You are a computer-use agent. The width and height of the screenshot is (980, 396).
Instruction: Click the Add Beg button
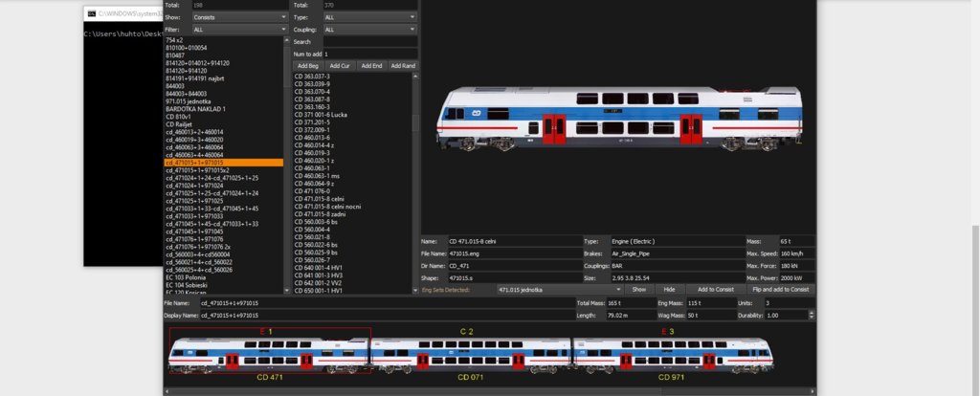(308, 66)
